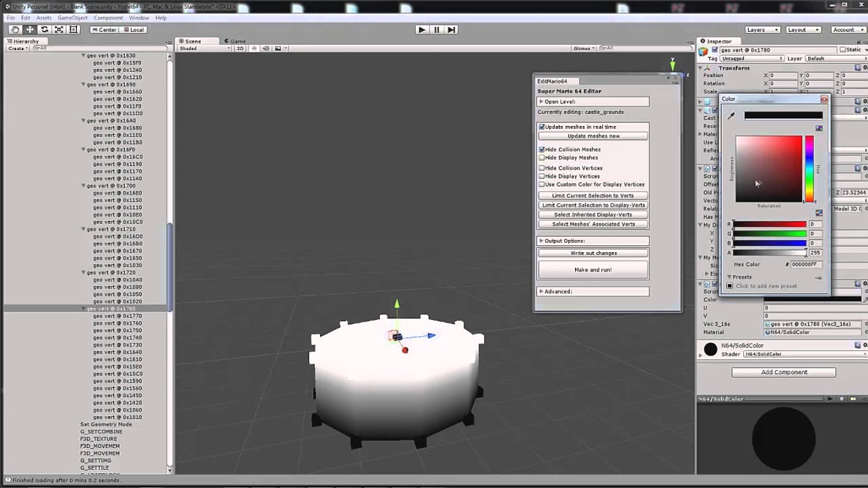This screenshot has height=488, width=868.
Task: Click the red R channel slider
Action: pos(770,224)
